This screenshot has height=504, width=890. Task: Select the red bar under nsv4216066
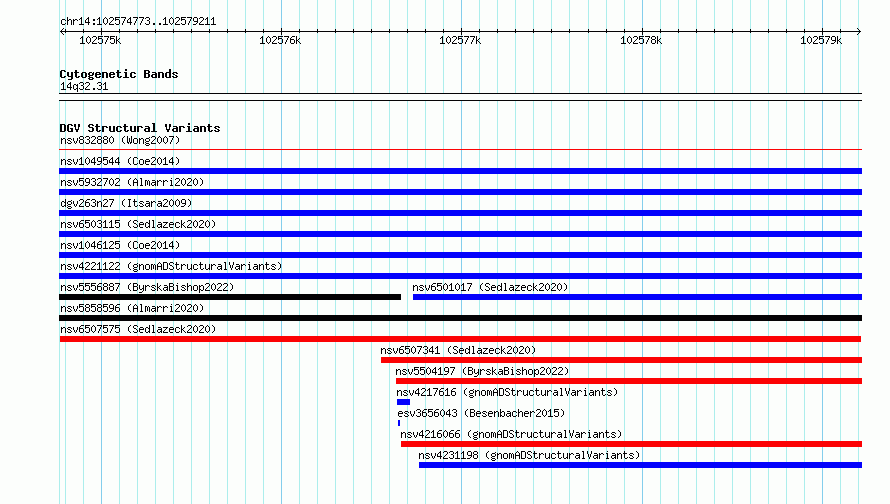[631, 444]
